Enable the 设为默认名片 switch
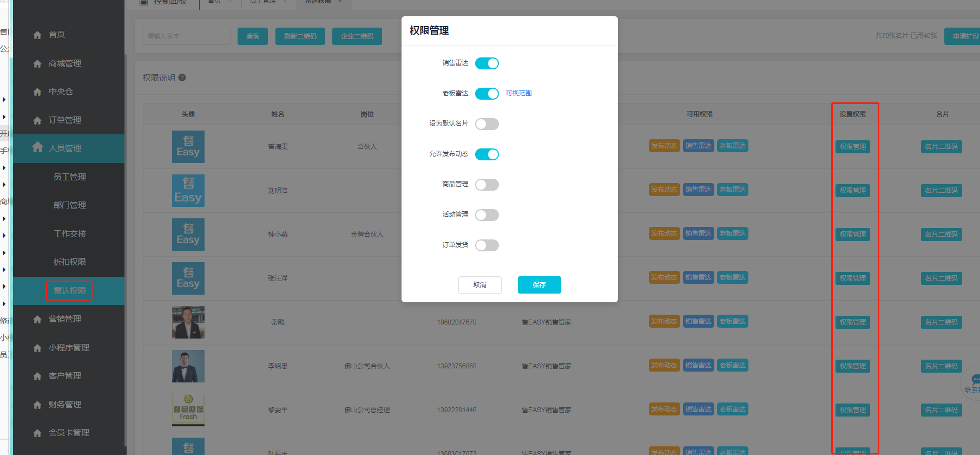This screenshot has height=455, width=980. pyautogui.click(x=487, y=124)
